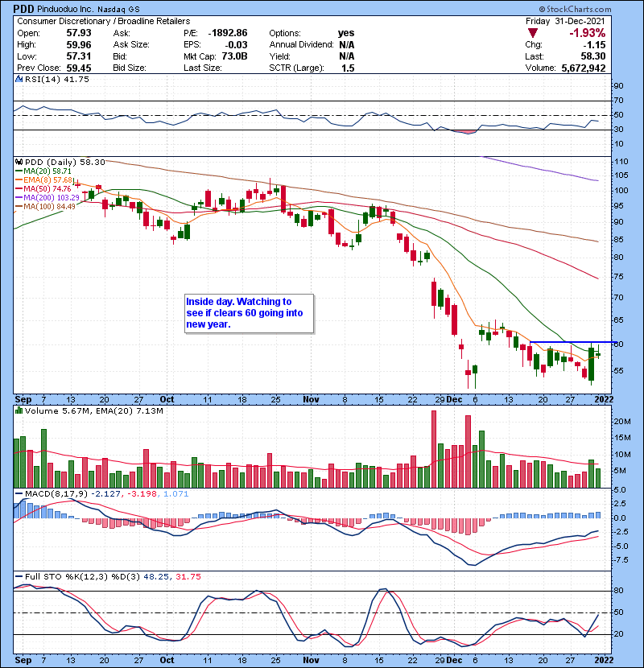The height and width of the screenshot is (668, 644).
Task: Click the MACD signal value -3.198
Action: 142,494
